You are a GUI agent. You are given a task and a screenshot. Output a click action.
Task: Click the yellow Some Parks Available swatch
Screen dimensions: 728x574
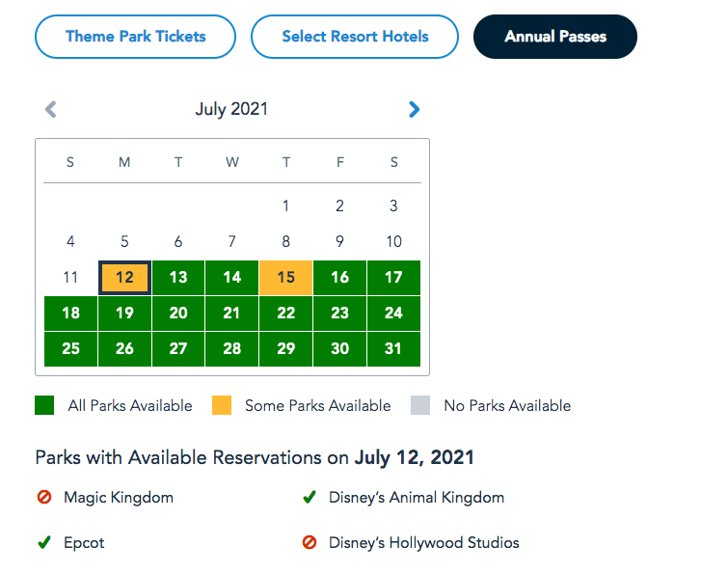point(222,405)
